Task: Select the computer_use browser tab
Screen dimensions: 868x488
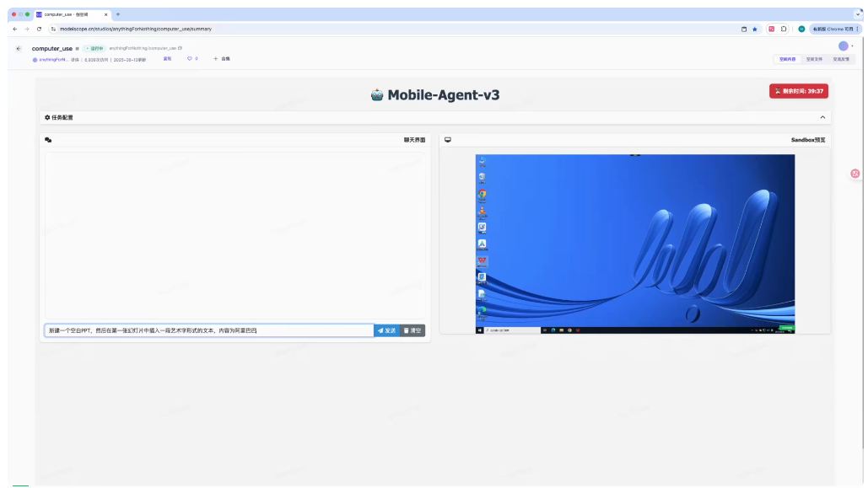Action: (72, 14)
